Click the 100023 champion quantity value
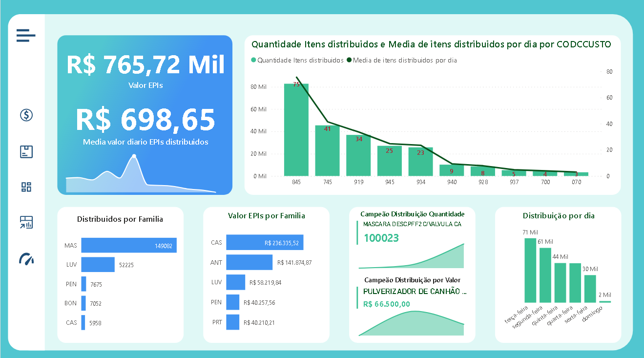The image size is (644, 358). (x=381, y=238)
